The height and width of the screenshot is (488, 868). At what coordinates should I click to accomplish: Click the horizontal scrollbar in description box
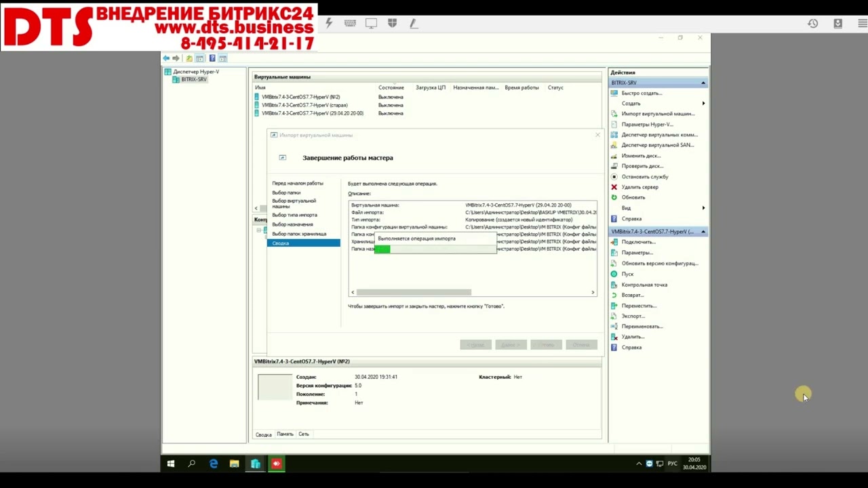(x=414, y=292)
